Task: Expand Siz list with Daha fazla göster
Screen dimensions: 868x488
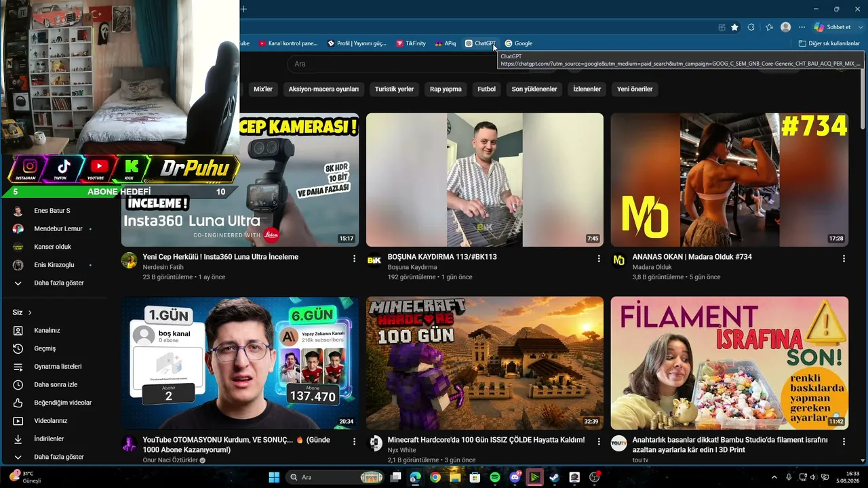Action: click(x=53, y=457)
